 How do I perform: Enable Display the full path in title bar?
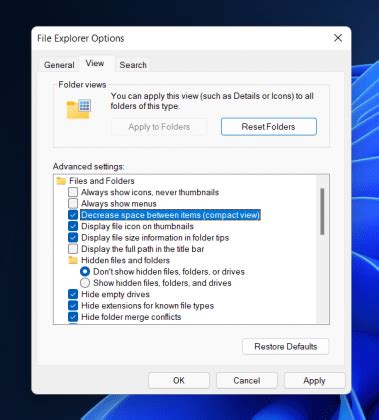(x=73, y=249)
